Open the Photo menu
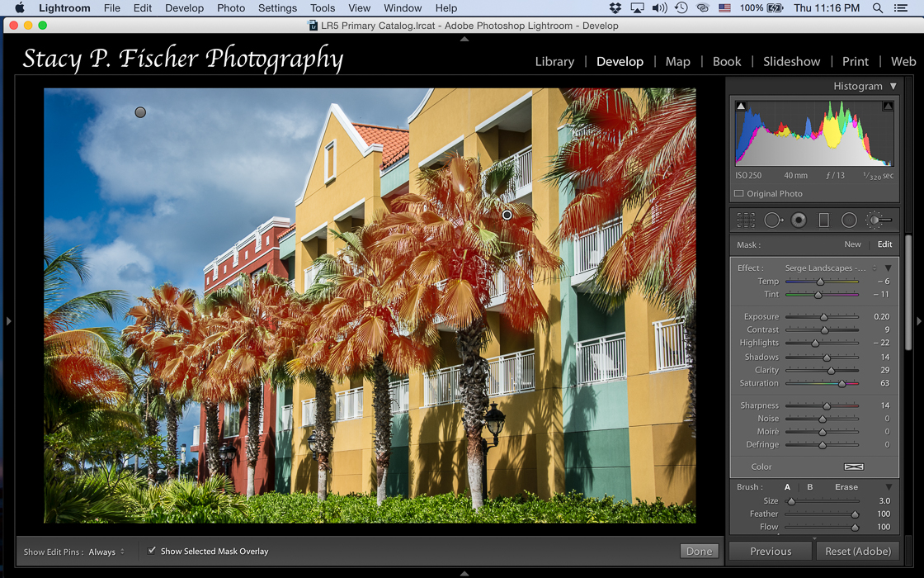Viewport: 924px width, 578px height. pos(231,8)
